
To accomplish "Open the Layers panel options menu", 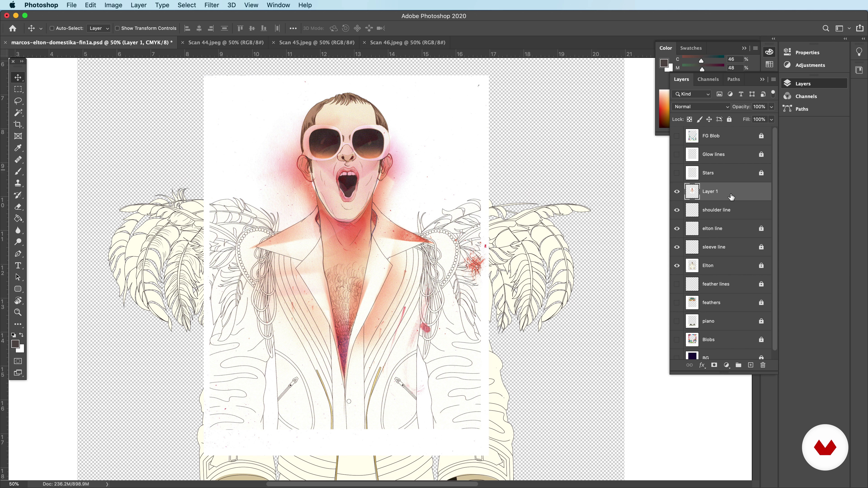I will click(773, 80).
